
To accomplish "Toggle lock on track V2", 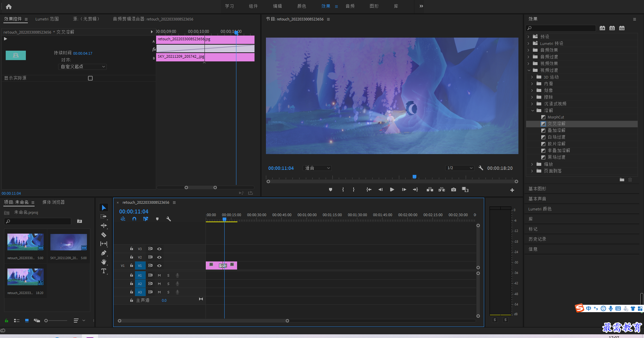I will coord(132,257).
